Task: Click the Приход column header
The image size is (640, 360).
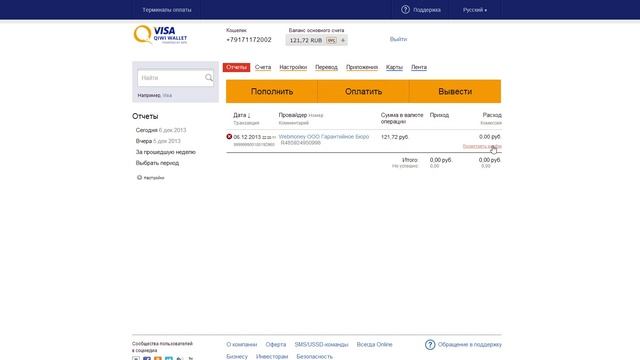Action: (x=439, y=115)
